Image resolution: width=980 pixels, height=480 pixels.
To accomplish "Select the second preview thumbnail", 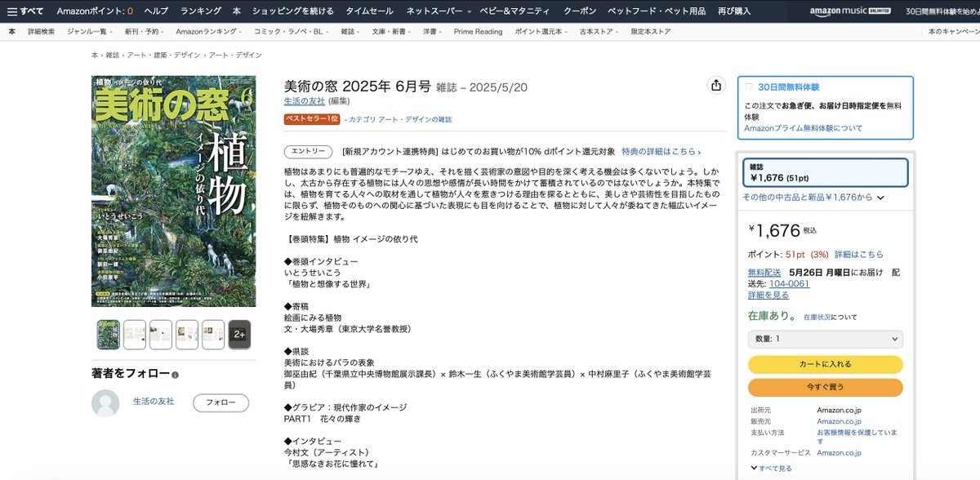I will [134, 335].
